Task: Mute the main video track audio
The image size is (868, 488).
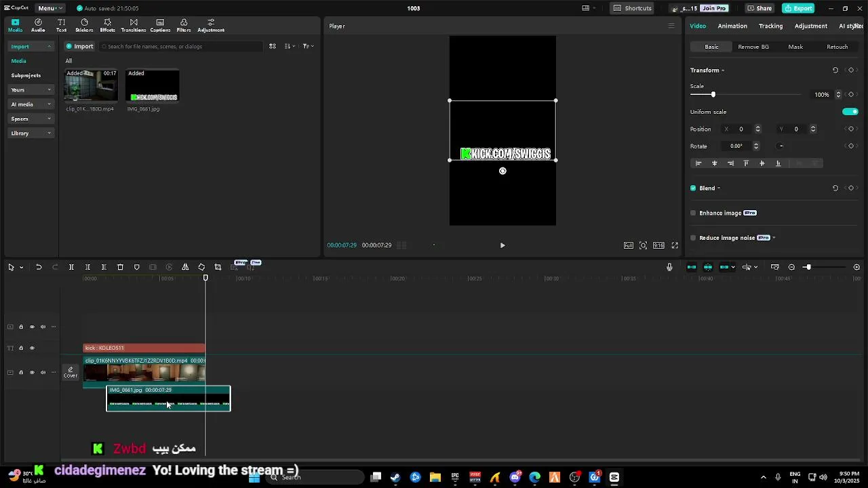Action: click(x=43, y=372)
